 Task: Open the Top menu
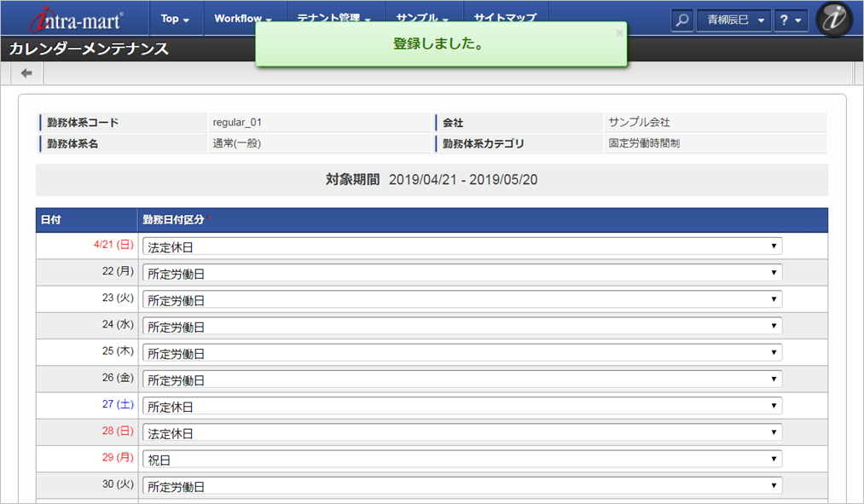point(175,19)
